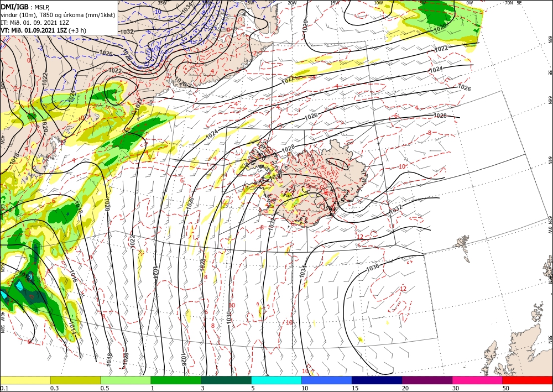
Task: Click the '25W' longitude label
Action: click(x=249, y=2)
